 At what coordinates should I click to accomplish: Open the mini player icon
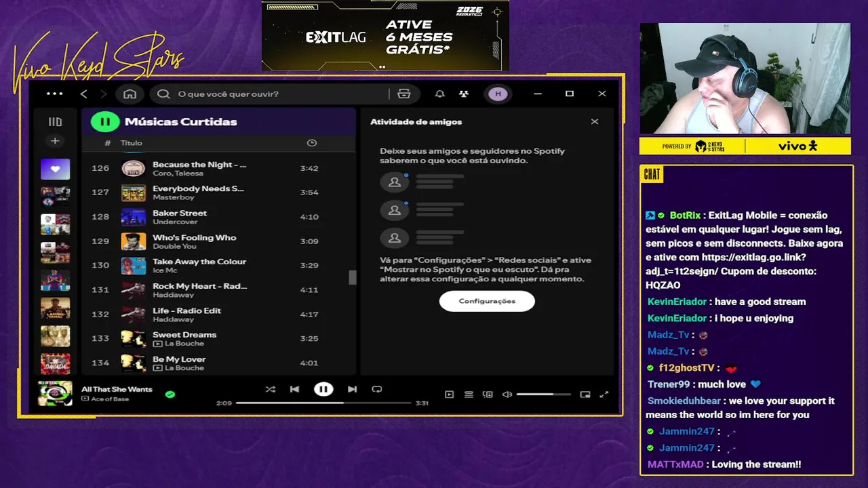click(585, 394)
